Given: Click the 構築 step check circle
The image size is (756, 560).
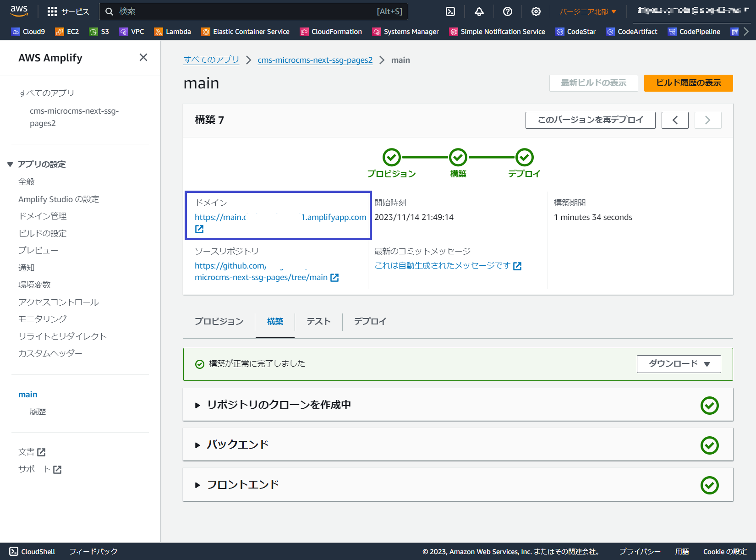Looking at the screenshot, I should [x=458, y=157].
